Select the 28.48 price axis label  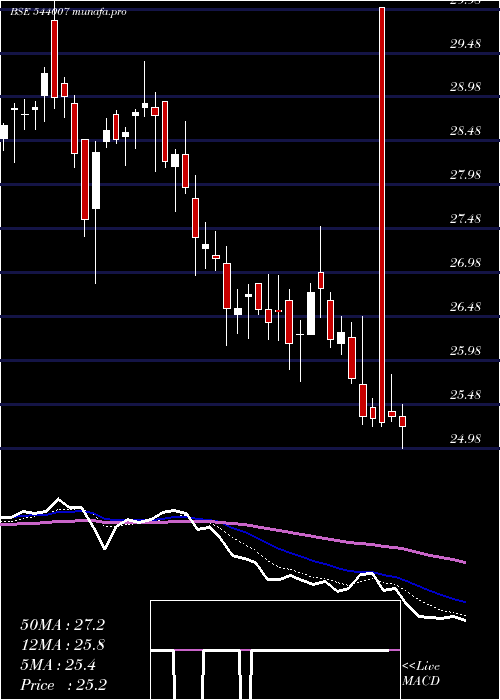click(x=465, y=131)
